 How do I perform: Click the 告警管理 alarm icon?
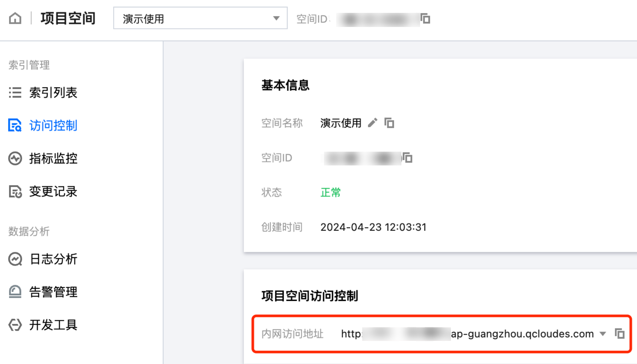tap(15, 292)
